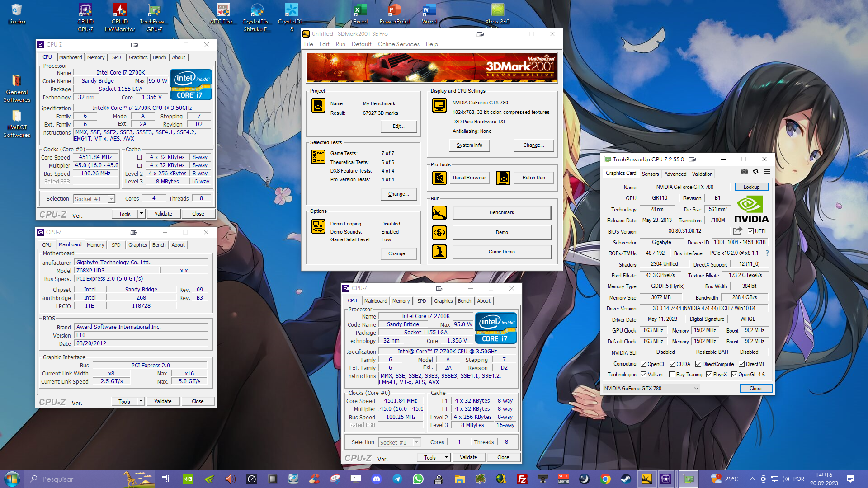Click Validate in Mainboard CPU-Z window
This screenshot has height=488, width=868.
(x=163, y=401)
